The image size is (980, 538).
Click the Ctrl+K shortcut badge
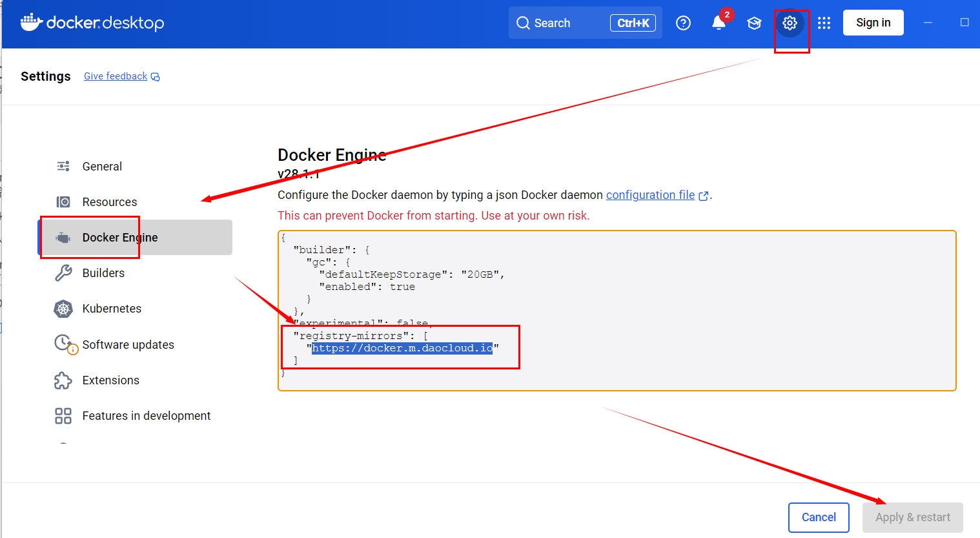pyautogui.click(x=633, y=23)
